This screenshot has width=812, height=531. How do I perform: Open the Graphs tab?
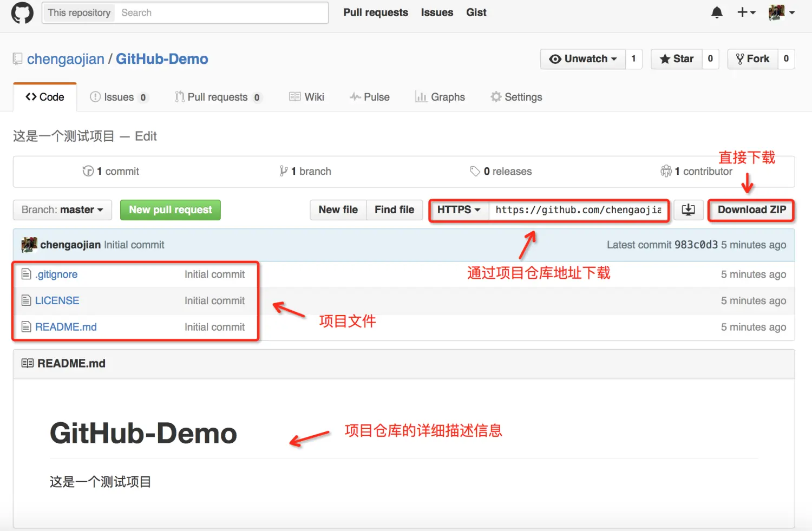(x=440, y=97)
